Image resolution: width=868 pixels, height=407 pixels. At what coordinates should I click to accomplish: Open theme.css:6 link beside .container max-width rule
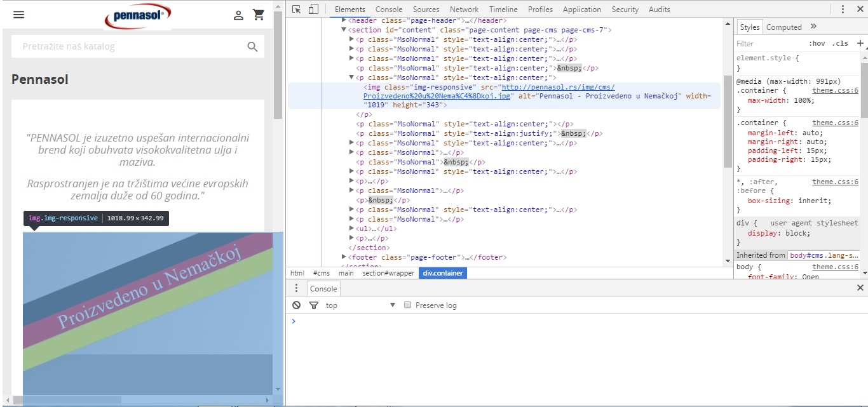click(835, 90)
